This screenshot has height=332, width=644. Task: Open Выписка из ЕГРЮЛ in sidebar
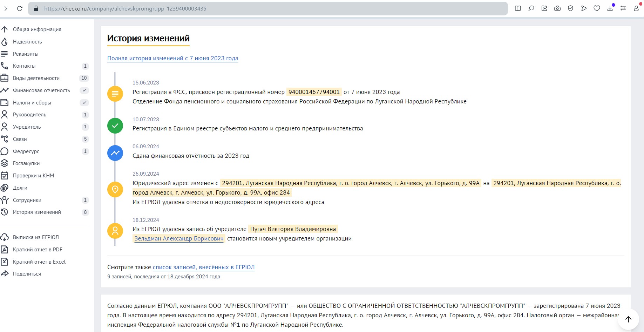(36, 237)
